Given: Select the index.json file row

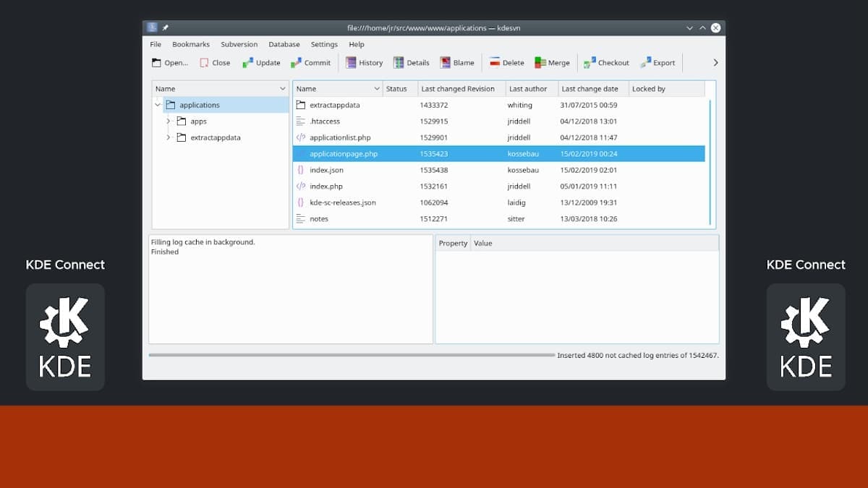Looking at the screenshot, I should click(x=326, y=170).
